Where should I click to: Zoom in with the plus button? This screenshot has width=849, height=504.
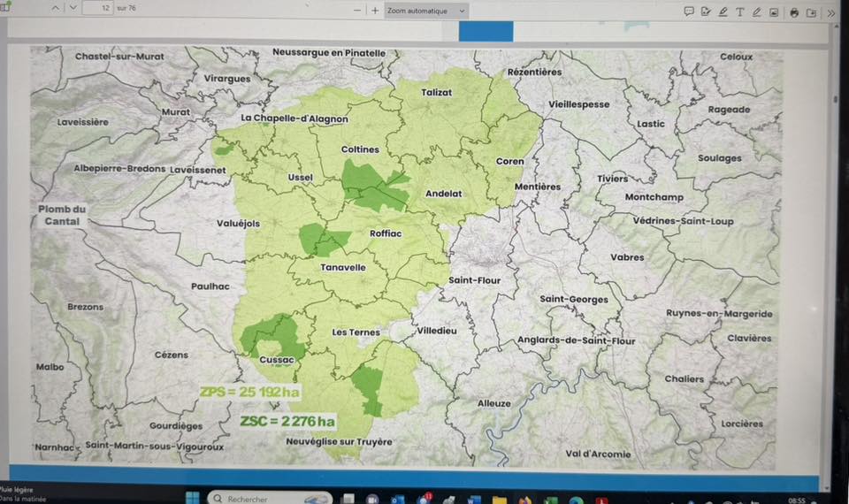[375, 11]
